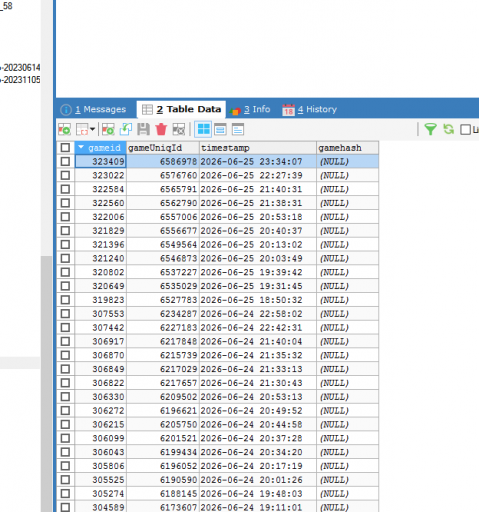The height and width of the screenshot is (512, 479).
Task: Select timestamp cell 2026-06-24 20:37:28
Action: [x=258, y=438]
